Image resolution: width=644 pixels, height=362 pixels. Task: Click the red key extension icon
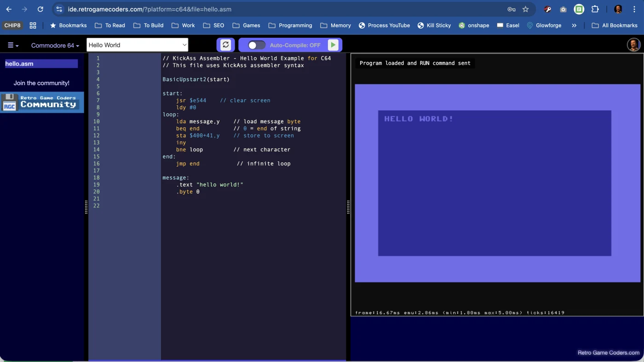click(x=547, y=9)
